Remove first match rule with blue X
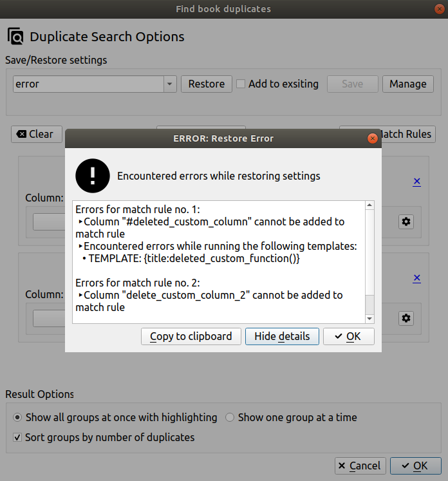This screenshot has height=481, width=448. (x=416, y=182)
